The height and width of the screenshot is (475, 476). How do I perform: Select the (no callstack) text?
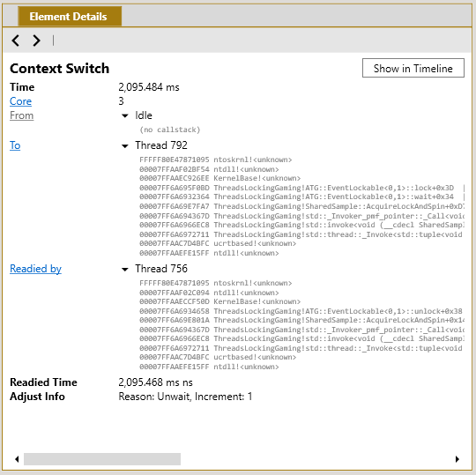pos(170,130)
